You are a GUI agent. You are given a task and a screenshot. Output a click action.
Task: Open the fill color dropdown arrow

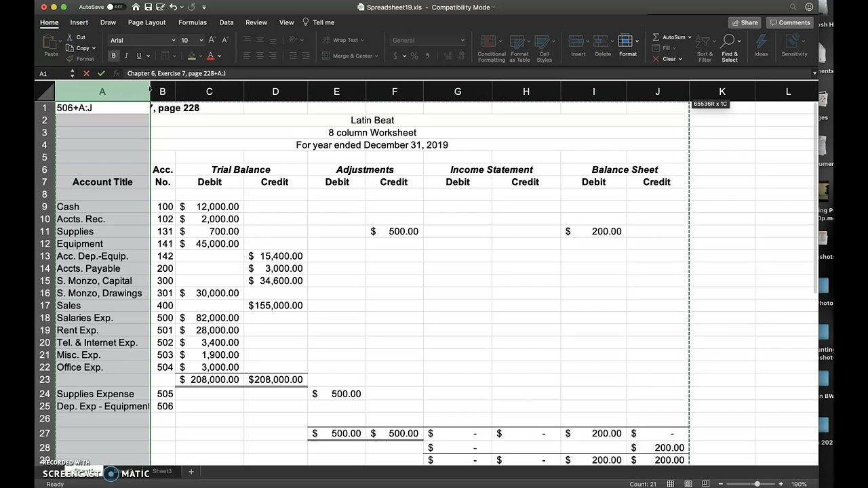(x=201, y=56)
